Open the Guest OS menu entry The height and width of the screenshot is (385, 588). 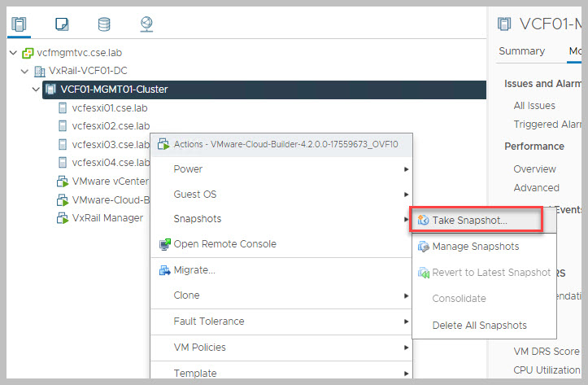click(281, 195)
